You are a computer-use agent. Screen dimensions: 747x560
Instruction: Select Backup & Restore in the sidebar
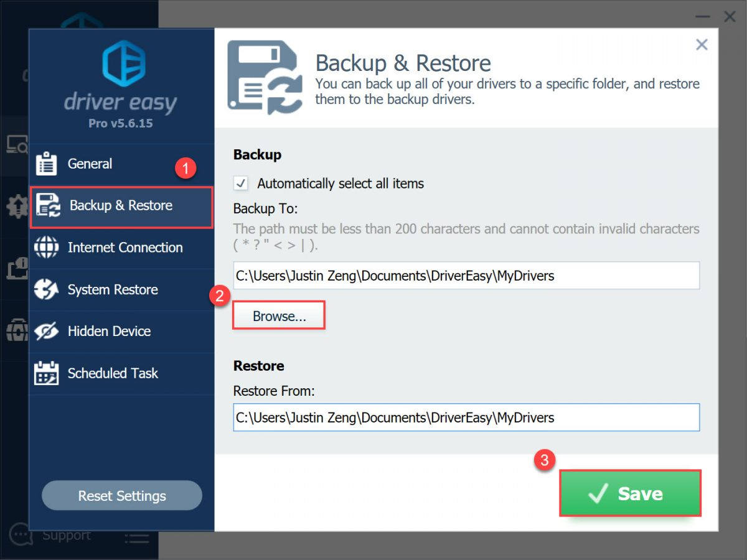pyautogui.click(x=121, y=206)
